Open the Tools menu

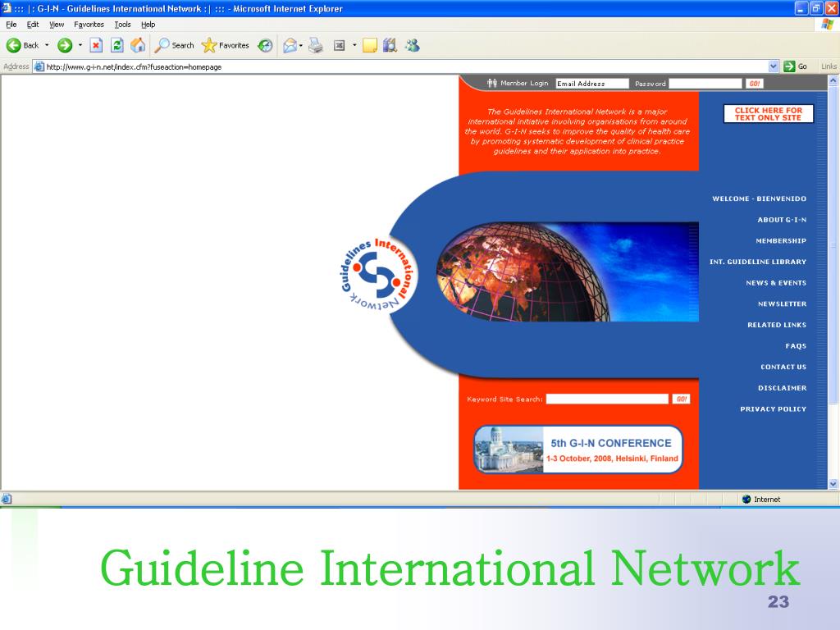123,25
